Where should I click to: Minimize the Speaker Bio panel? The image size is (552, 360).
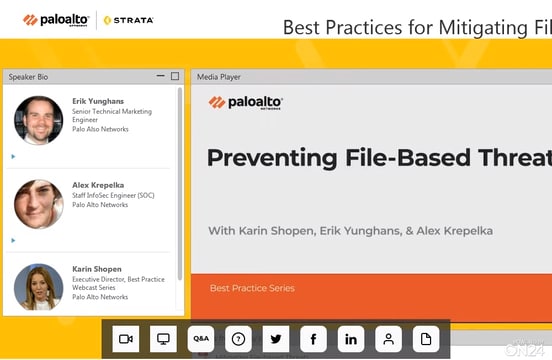[x=161, y=76]
